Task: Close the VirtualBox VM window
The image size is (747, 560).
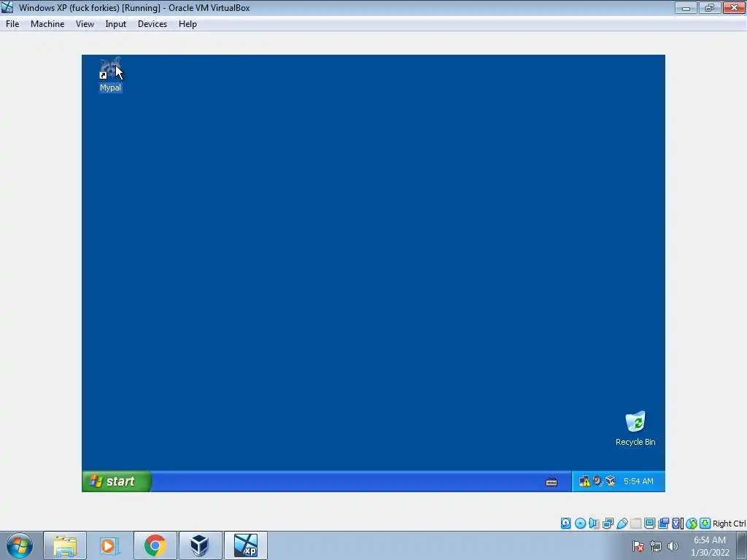Action: coord(734,7)
